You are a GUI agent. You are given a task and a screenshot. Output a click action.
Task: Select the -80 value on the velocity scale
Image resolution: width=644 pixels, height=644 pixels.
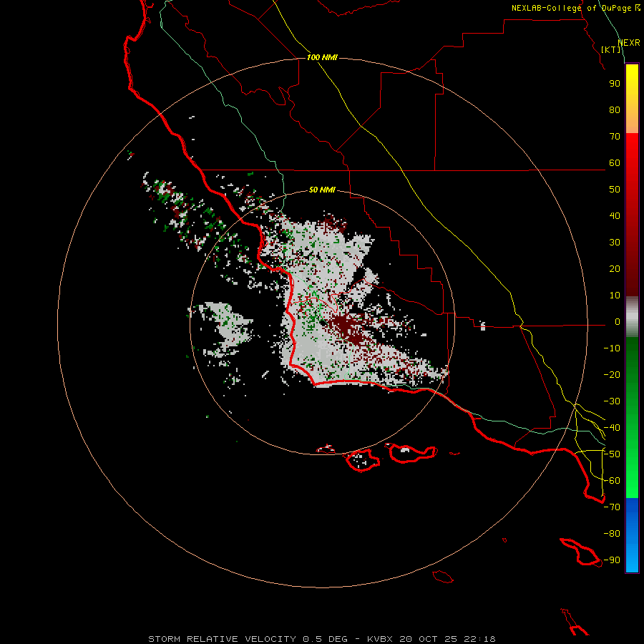pyautogui.click(x=612, y=534)
